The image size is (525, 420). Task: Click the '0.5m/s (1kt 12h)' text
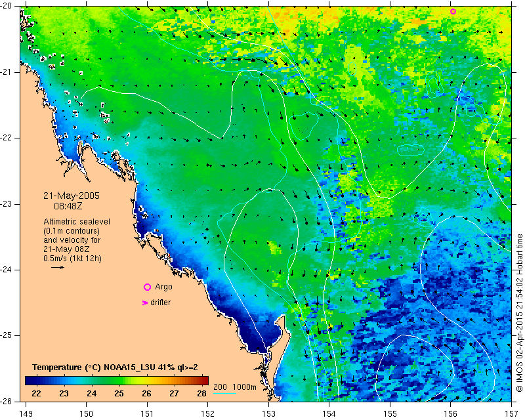[x=72, y=259]
